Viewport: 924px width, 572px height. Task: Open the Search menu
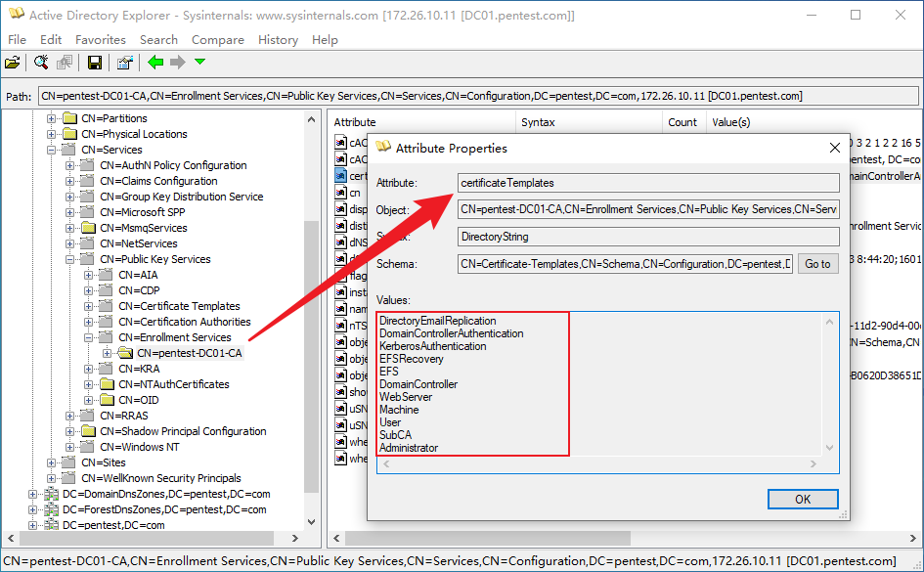[x=158, y=39]
